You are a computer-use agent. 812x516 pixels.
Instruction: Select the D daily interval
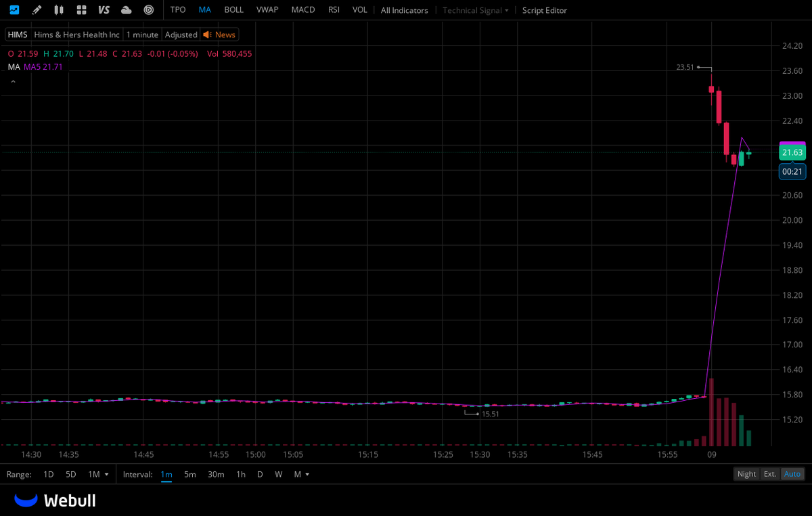260,474
